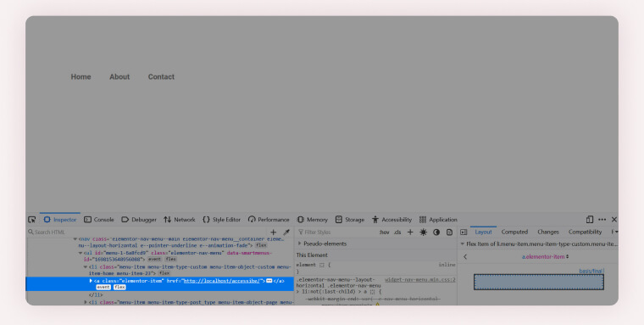
Task: Collapse the nav elementor-nav-menu--main node
Action: pos(75,239)
